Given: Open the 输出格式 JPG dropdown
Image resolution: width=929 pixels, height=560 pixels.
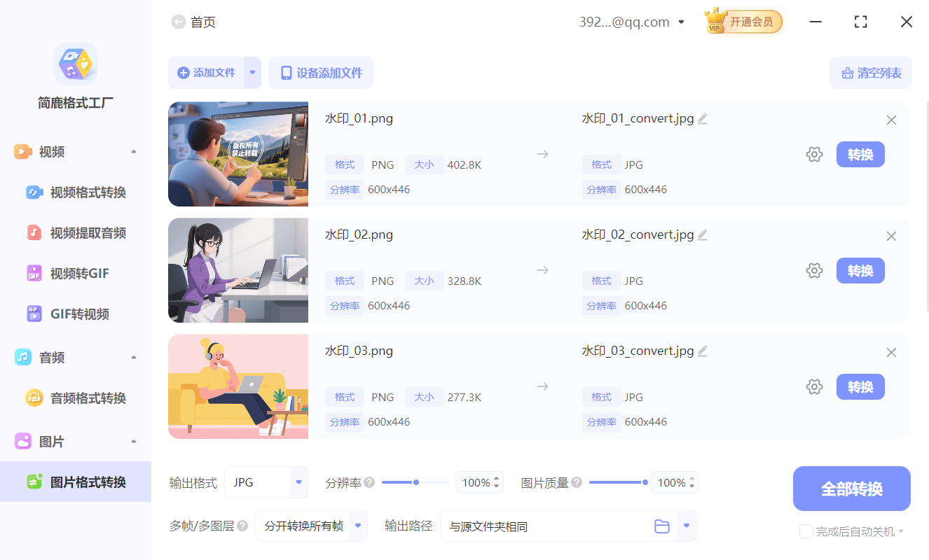Looking at the screenshot, I should point(298,482).
